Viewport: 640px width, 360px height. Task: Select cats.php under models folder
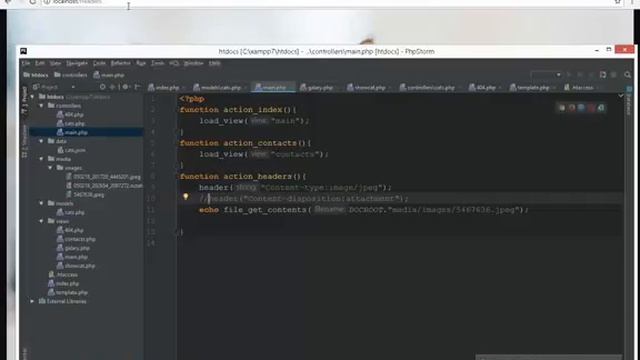point(71,212)
